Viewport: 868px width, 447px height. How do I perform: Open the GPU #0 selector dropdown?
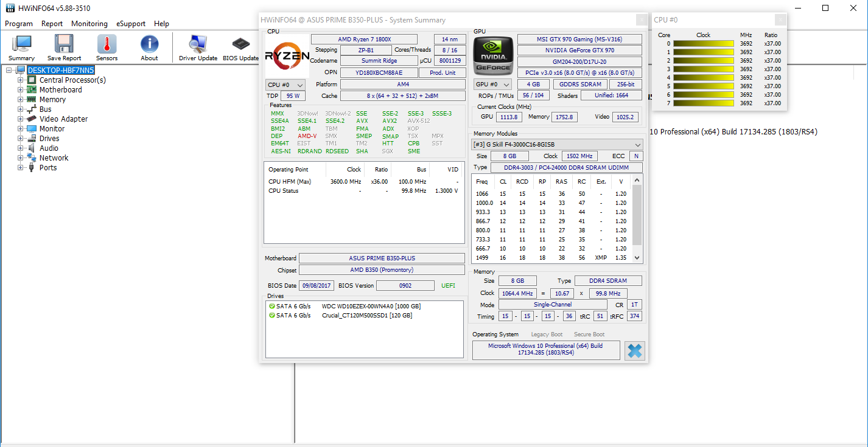point(492,85)
